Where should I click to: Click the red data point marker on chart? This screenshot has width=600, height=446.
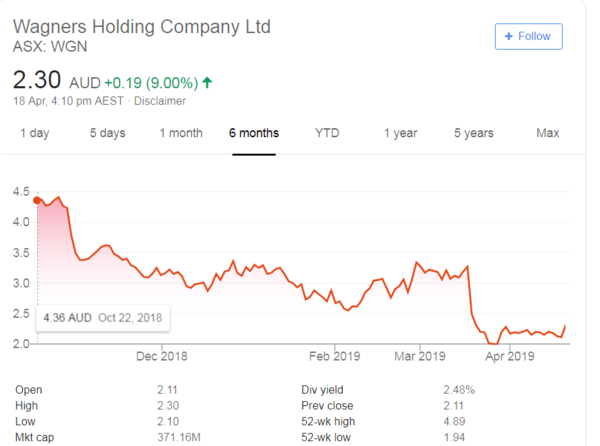click(37, 200)
